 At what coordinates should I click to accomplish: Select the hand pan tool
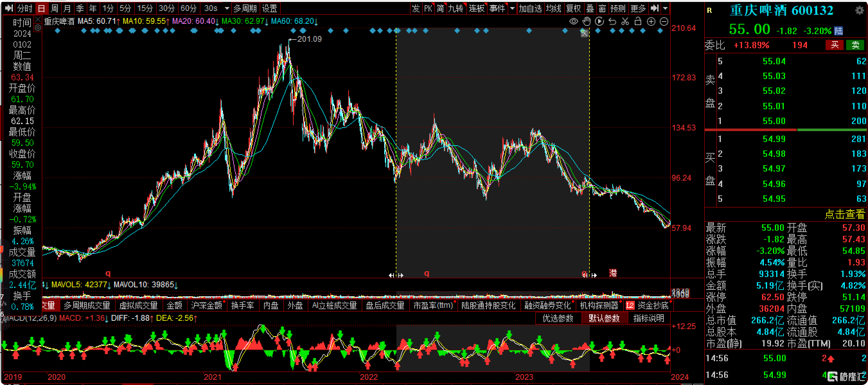click(587, 22)
